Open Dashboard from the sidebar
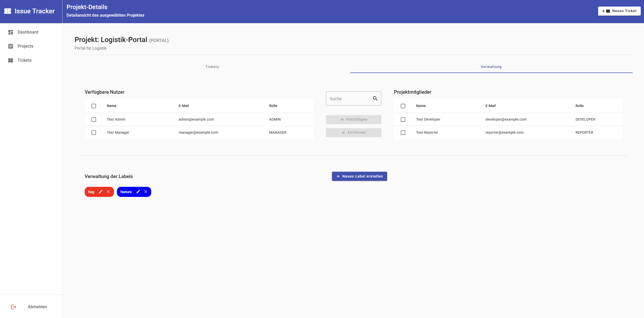644x318 pixels. point(31,32)
